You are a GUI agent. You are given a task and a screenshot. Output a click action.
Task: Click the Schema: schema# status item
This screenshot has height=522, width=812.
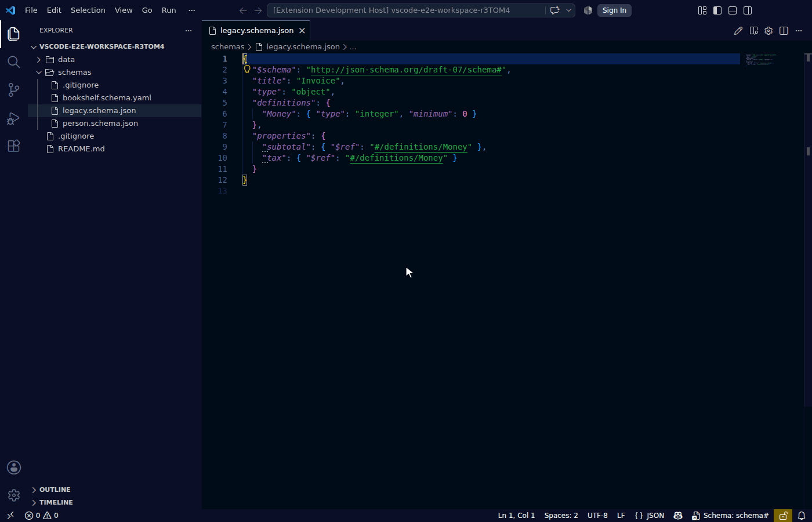(x=730, y=516)
